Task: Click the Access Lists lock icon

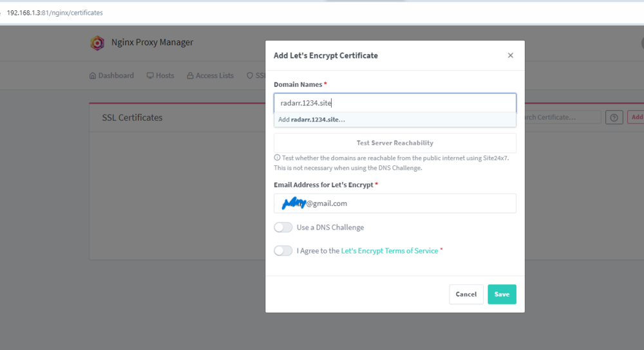Action: tap(190, 75)
